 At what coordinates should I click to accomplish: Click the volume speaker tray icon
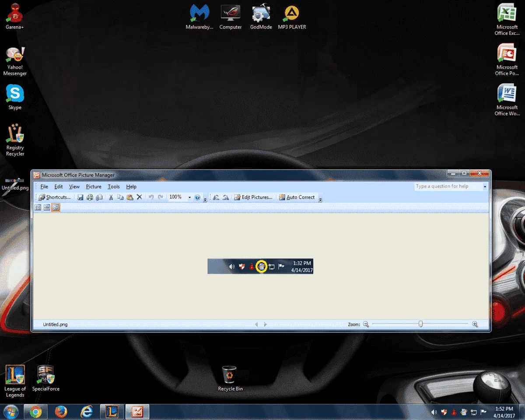coord(434,412)
